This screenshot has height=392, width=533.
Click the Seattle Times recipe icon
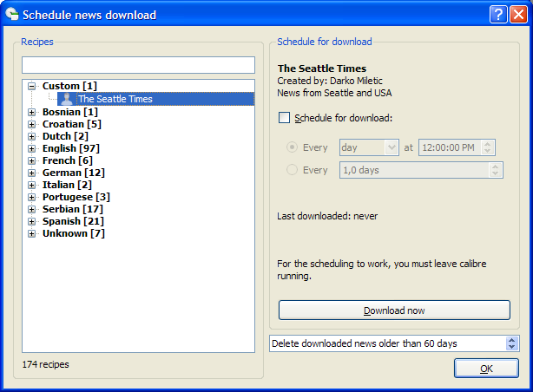pyautogui.click(x=66, y=99)
